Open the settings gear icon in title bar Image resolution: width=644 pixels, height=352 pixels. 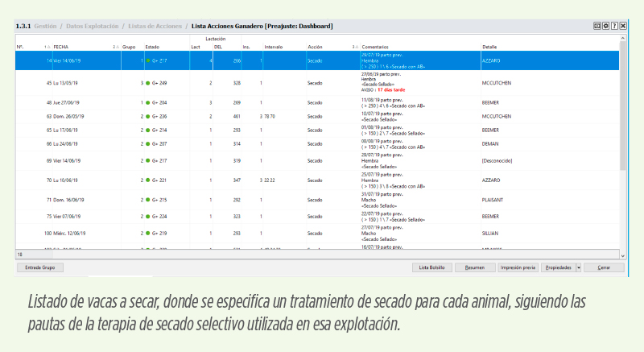[x=605, y=26]
